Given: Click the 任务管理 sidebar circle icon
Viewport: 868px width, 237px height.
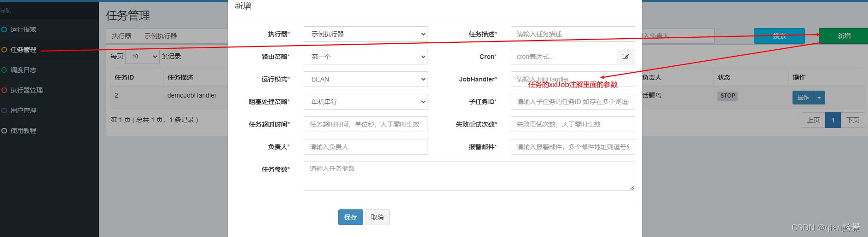Looking at the screenshot, I should click(x=4, y=50).
